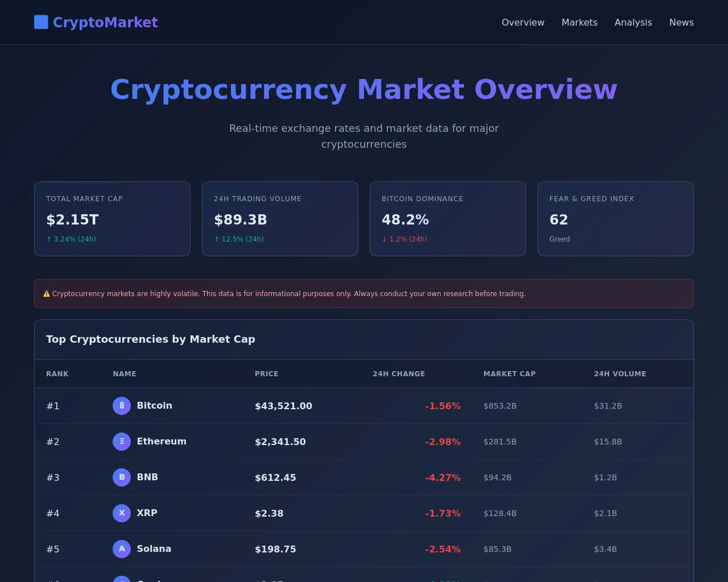Click the 48.2% dominance value
This screenshot has height=582, width=728.
coord(406,220)
